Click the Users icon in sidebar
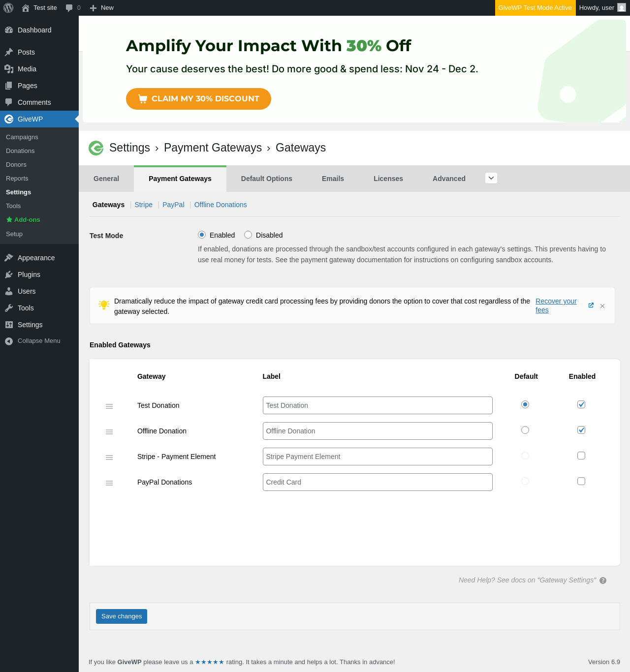 pyautogui.click(x=9, y=291)
